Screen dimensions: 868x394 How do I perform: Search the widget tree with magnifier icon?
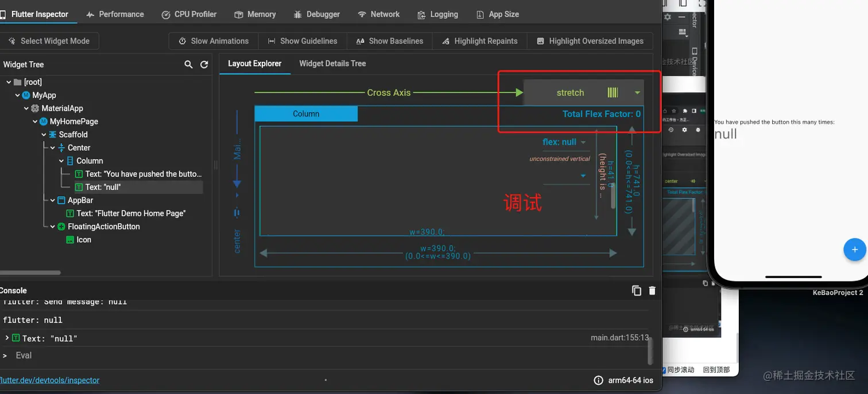[188, 65]
